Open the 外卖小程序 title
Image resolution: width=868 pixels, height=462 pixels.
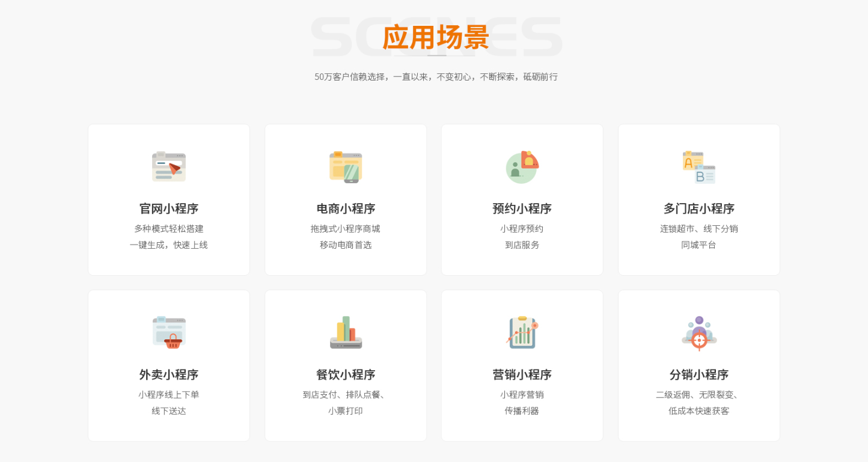point(168,374)
